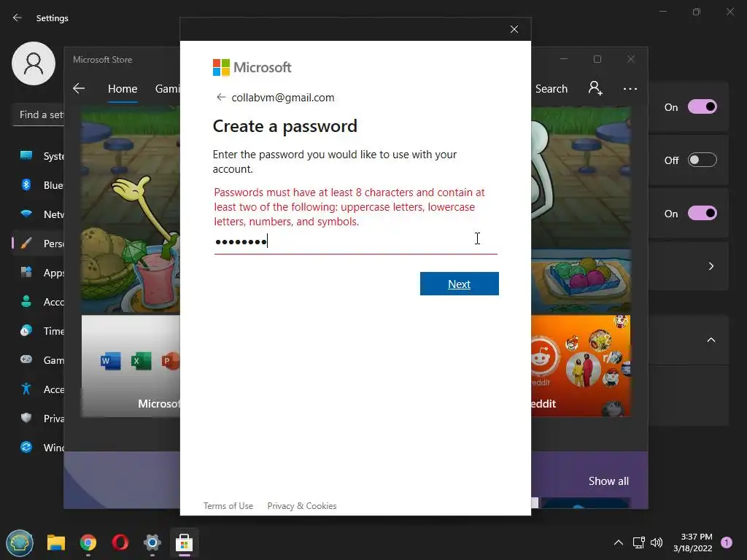Open Bluetooth settings category
The height and width of the screenshot is (560, 747).
tap(39, 185)
